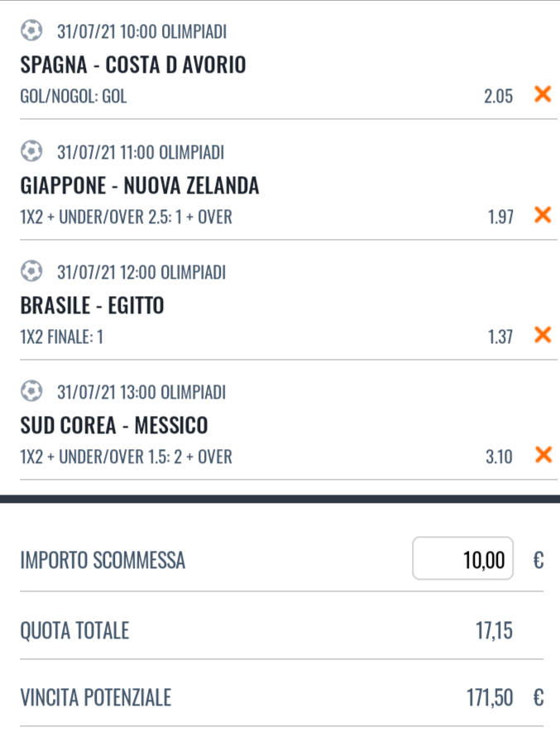Select the 3.10 odds value

point(499,456)
